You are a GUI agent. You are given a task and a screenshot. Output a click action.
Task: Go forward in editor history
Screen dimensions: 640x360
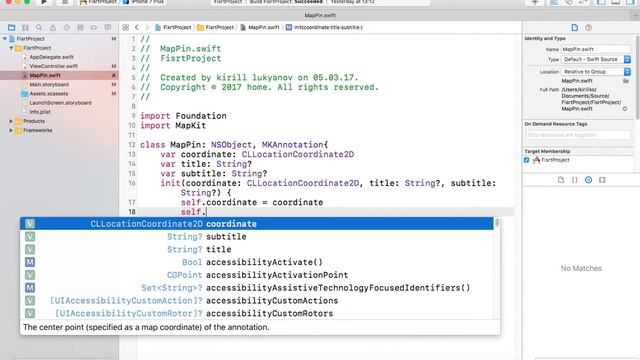[x=147, y=27]
